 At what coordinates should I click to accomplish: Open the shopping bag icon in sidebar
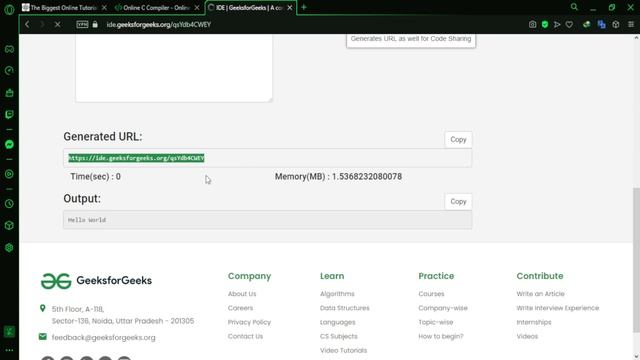coord(9,93)
